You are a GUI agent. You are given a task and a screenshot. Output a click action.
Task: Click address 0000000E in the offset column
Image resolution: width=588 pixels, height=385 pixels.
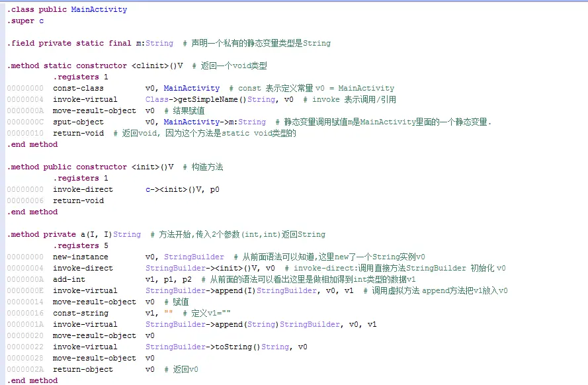[x=25, y=290]
